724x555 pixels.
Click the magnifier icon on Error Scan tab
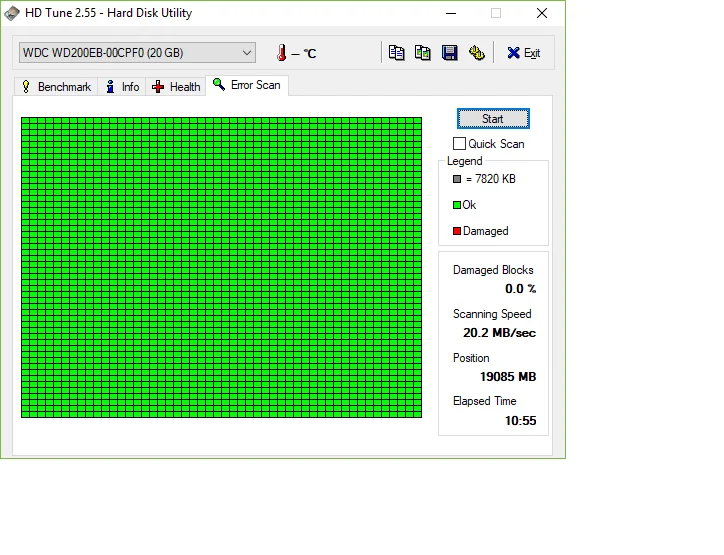(218, 84)
